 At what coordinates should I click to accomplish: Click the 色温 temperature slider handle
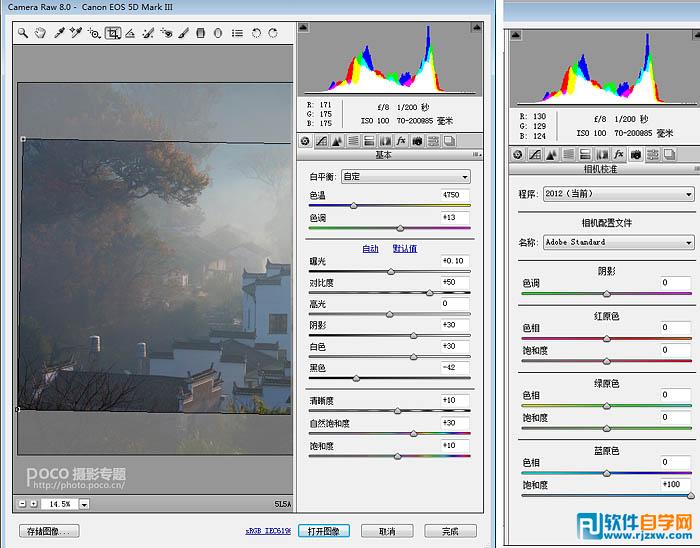click(354, 206)
